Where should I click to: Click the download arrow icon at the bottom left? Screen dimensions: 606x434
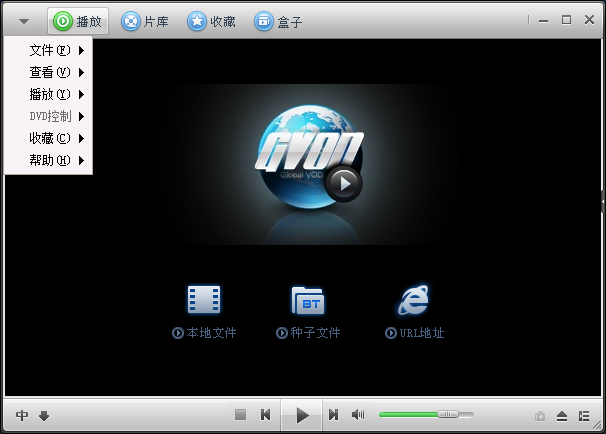[44, 416]
